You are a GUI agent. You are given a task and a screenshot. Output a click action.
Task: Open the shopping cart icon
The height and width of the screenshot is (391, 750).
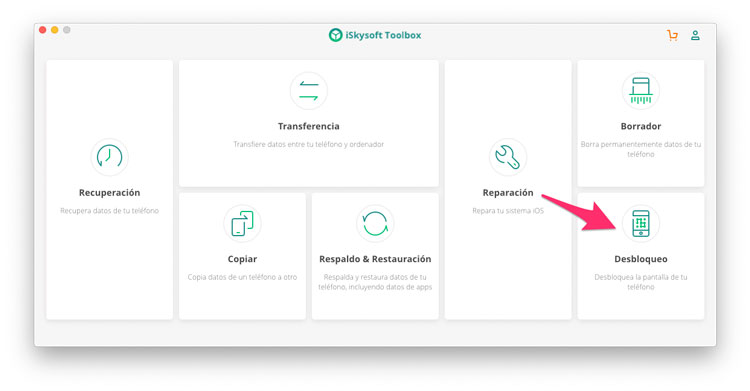point(673,35)
